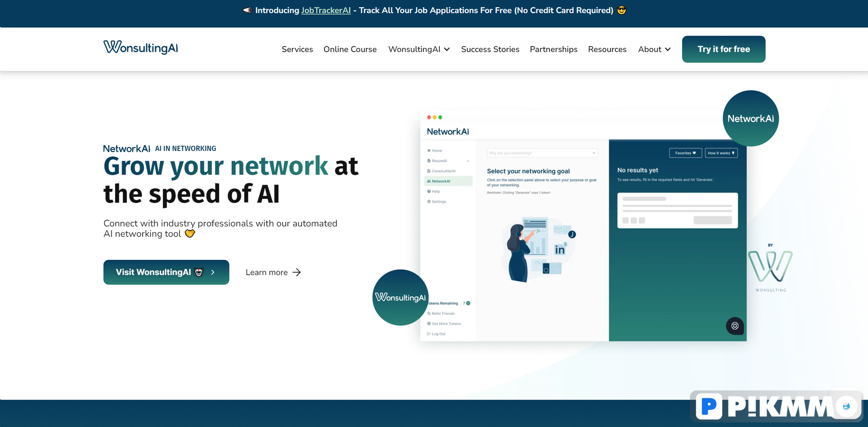Viewport: 868px width, 427px height.
Task: Open the Services menu item
Action: click(x=297, y=49)
